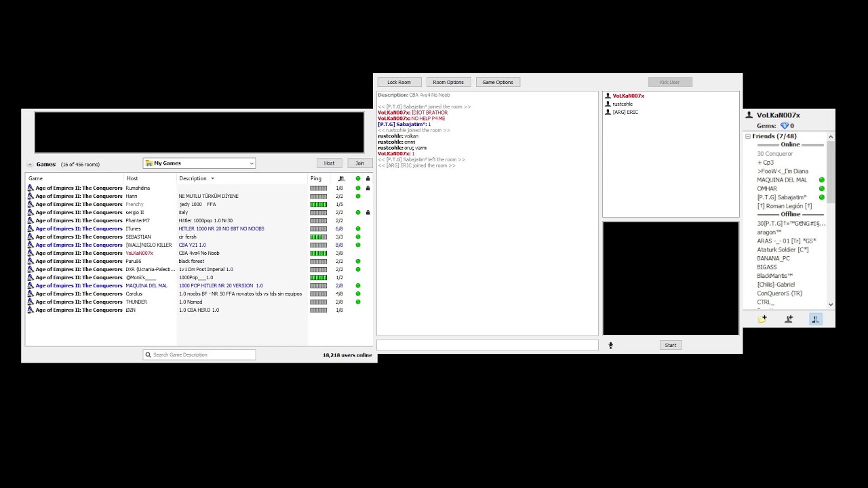
Task: Select friend 30 Conqueror
Action: click(775, 154)
